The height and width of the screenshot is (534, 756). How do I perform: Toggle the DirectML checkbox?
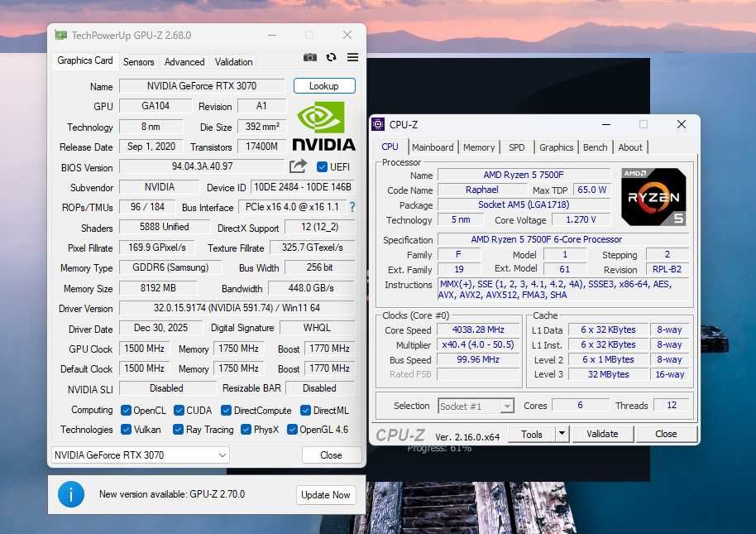point(305,410)
